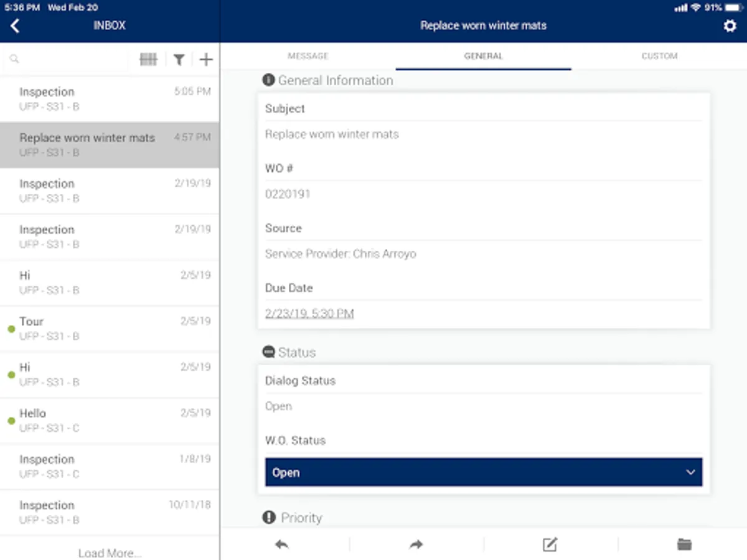
Task: Tap the back arrow in Inbox header
Action: tap(15, 26)
